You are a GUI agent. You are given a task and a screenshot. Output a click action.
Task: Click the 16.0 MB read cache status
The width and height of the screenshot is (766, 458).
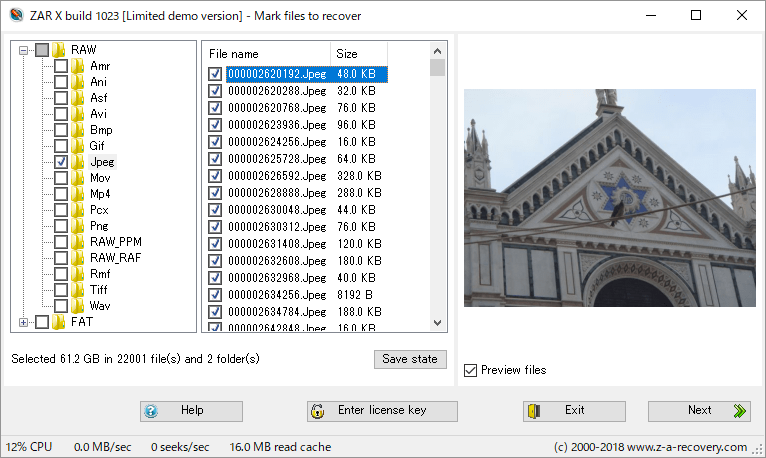point(280,447)
